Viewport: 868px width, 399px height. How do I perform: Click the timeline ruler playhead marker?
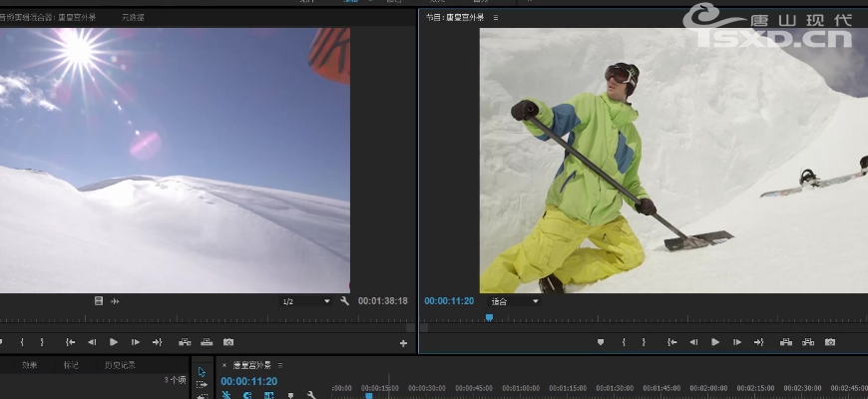click(369, 396)
